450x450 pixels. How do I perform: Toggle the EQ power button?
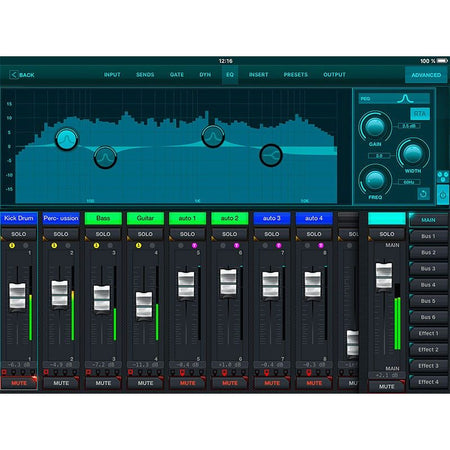pyautogui.click(x=443, y=195)
